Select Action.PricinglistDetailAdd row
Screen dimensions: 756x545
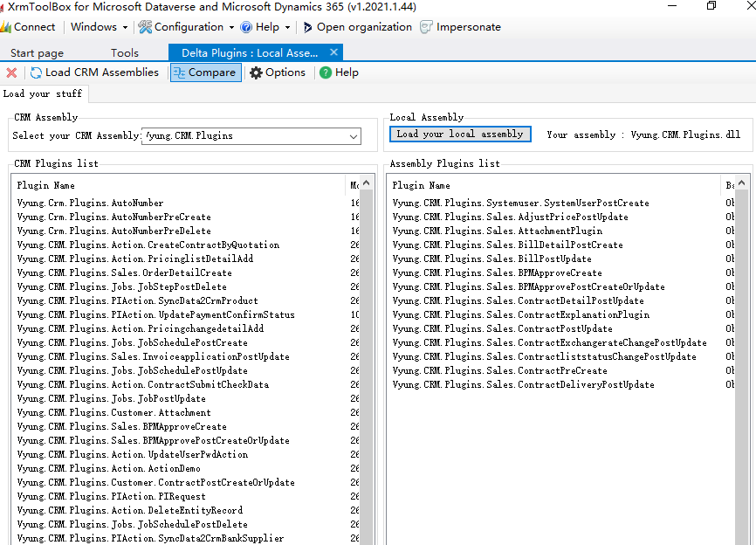coord(185,259)
